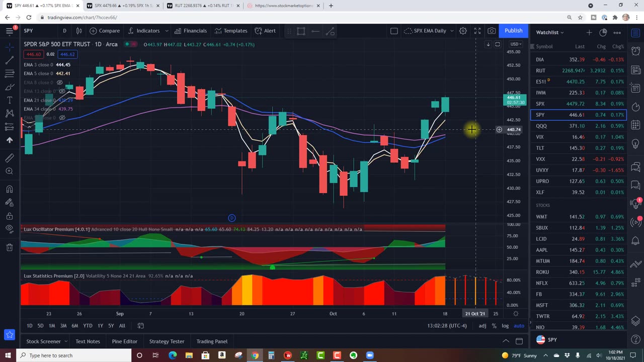
Task: Toggle lock all drawing tools
Action: [10, 216]
